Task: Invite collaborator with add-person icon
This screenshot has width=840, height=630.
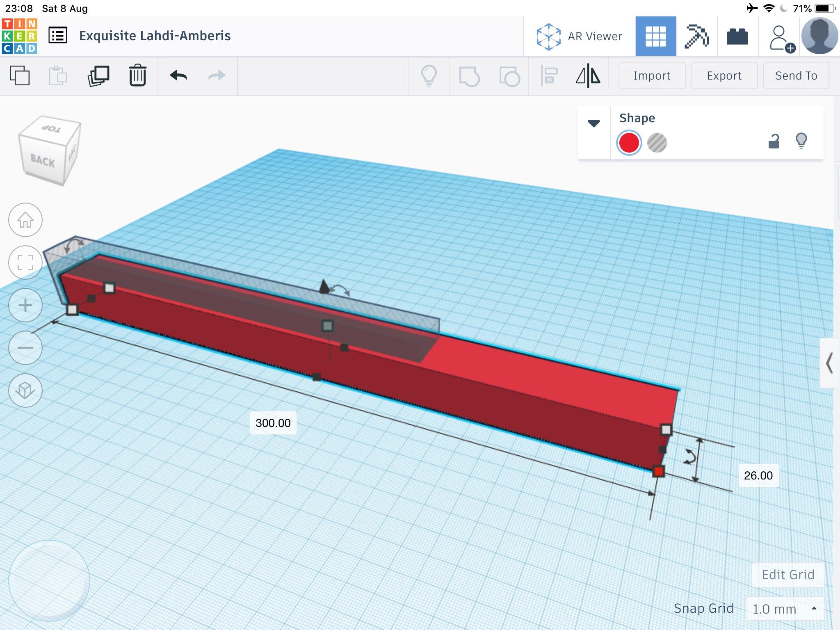Action: (x=782, y=39)
